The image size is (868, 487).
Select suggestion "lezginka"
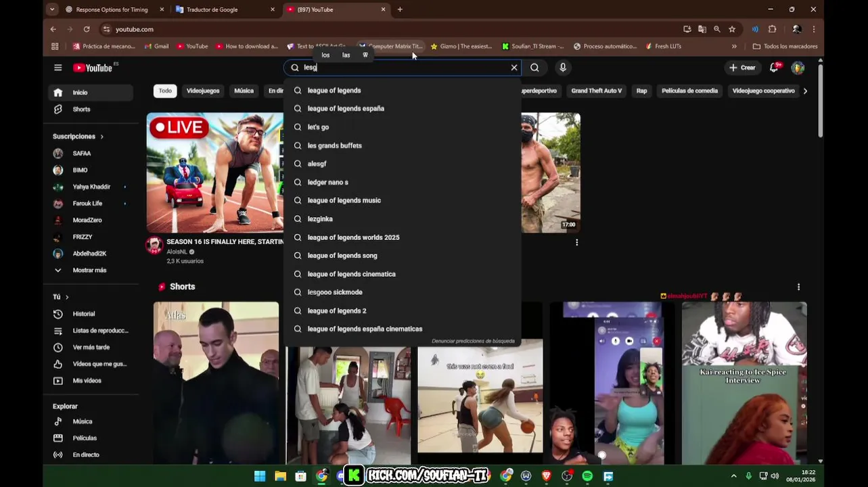(402, 219)
